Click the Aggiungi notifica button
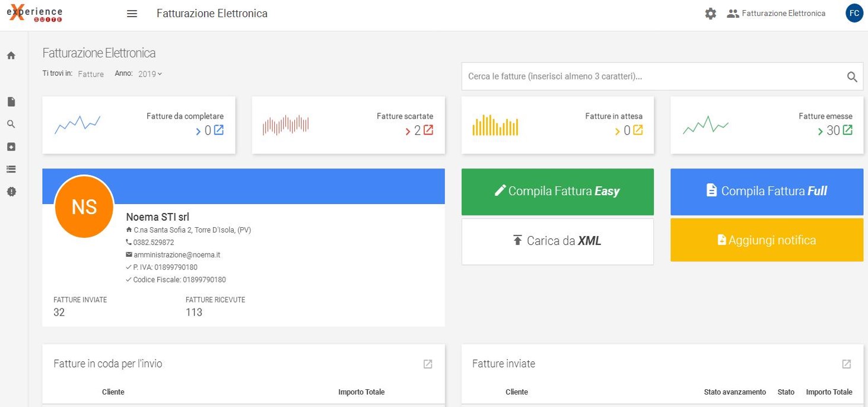The width and height of the screenshot is (868, 407). [767, 240]
